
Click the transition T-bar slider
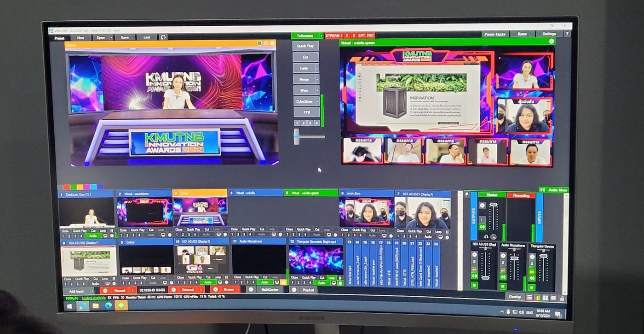pos(297,136)
